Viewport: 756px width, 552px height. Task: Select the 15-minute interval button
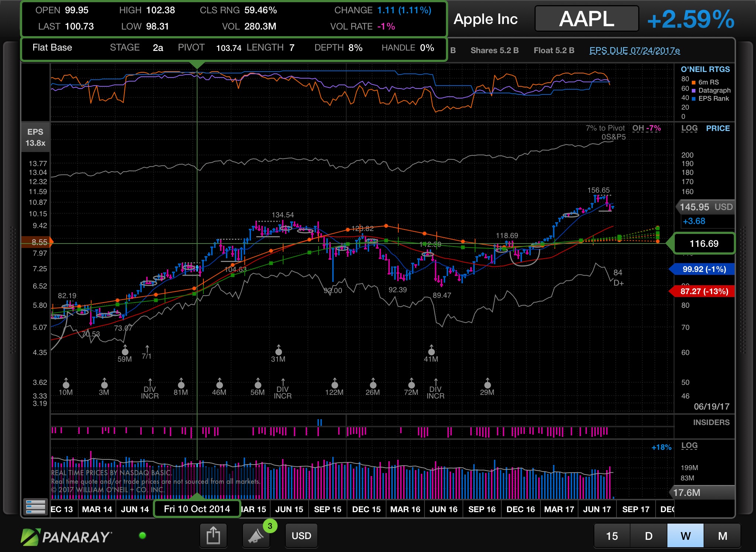612,536
